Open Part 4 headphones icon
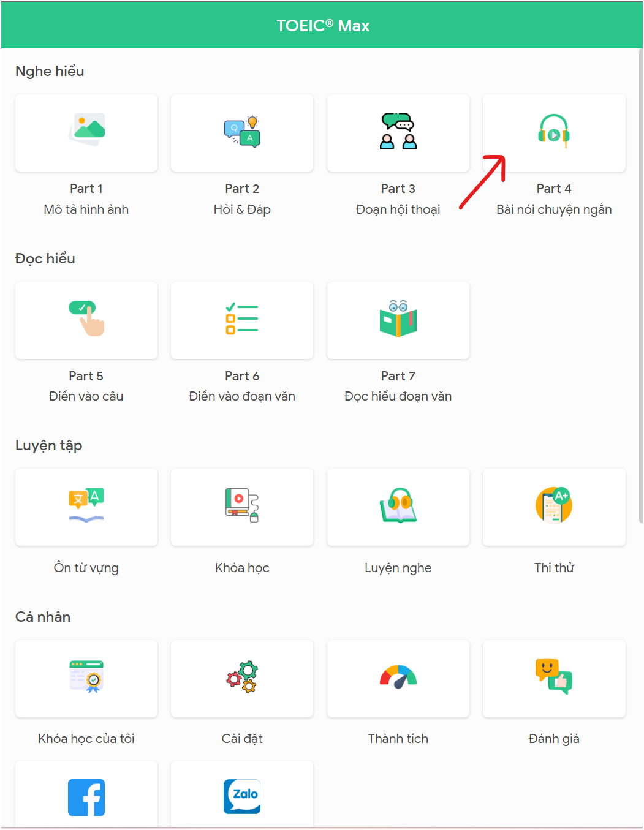Viewport: 644px width, 830px height. point(554,131)
